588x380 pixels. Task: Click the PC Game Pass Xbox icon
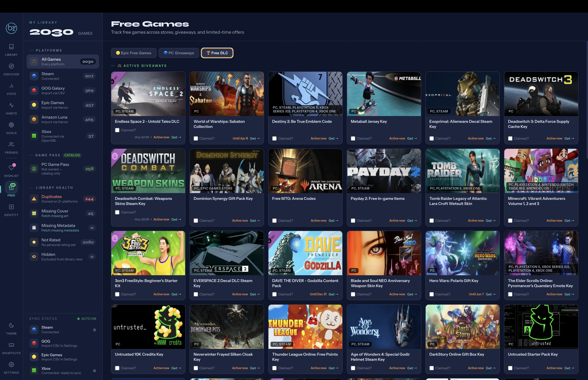(34, 169)
